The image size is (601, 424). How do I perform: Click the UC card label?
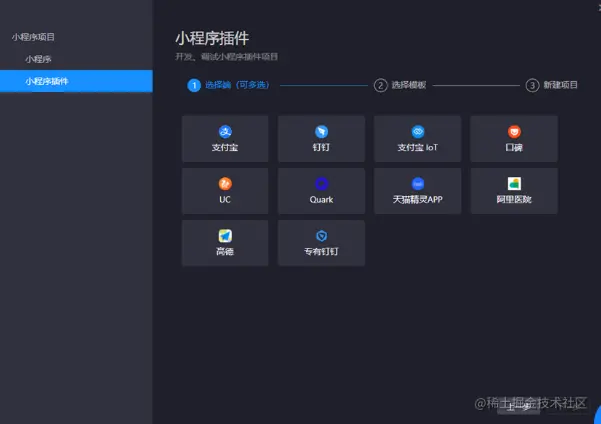click(x=225, y=200)
